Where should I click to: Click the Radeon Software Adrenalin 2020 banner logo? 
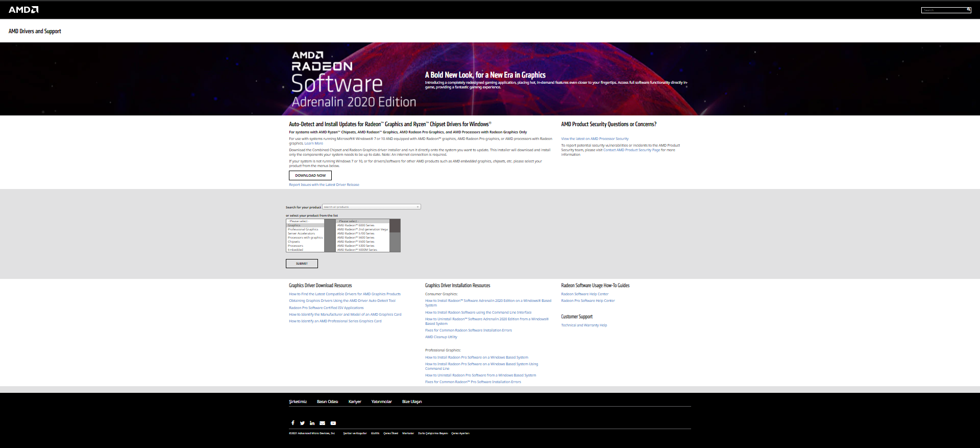[354, 80]
